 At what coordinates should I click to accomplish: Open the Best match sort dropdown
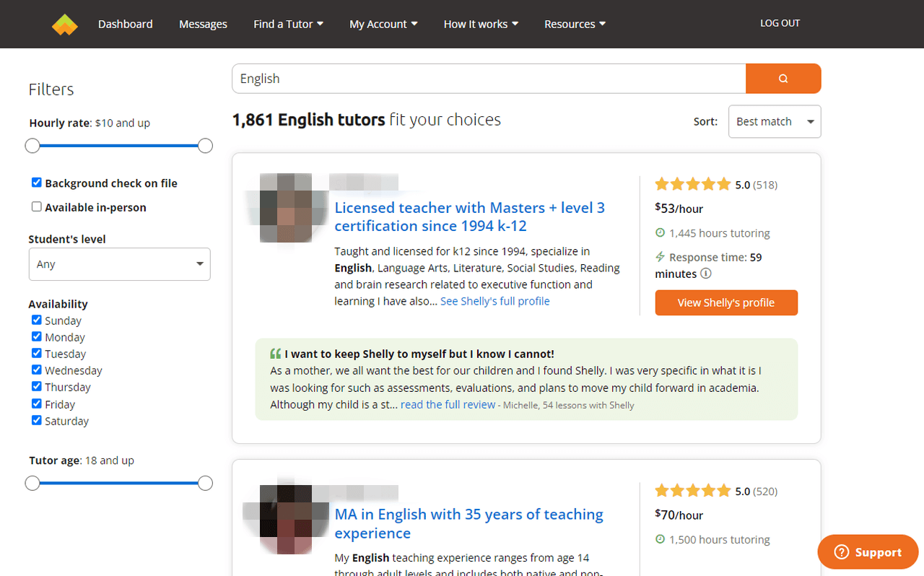(774, 121)
